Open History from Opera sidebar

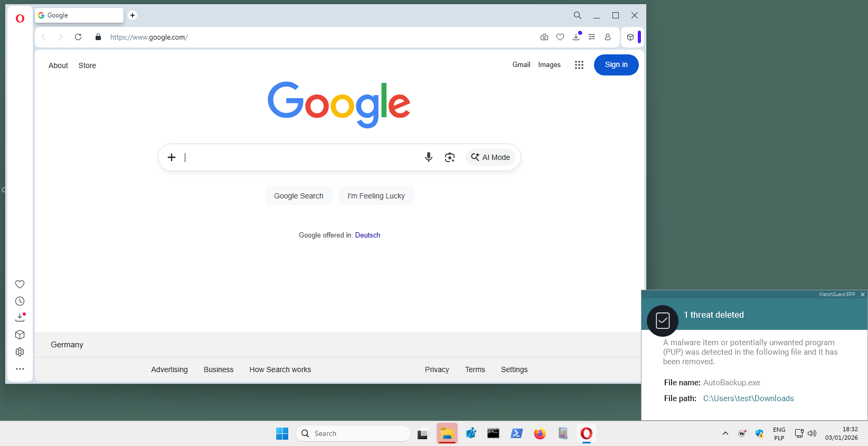tap(20, 301)
